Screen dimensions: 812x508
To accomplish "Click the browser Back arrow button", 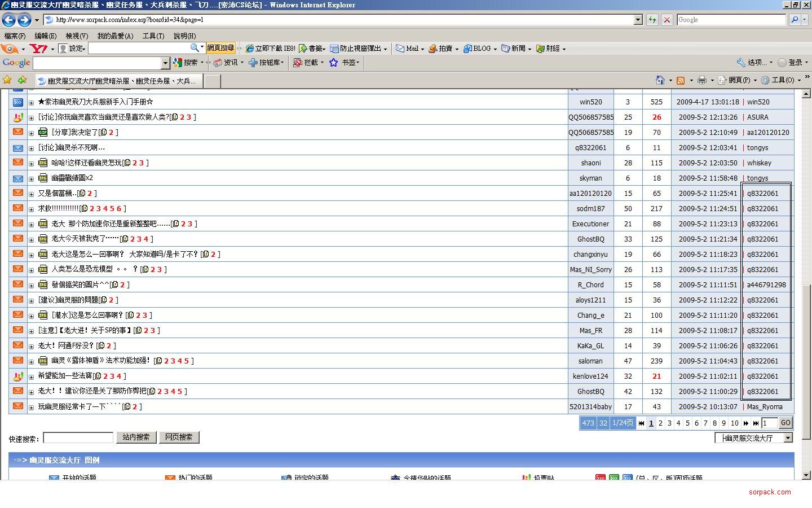I will (8, 20).
